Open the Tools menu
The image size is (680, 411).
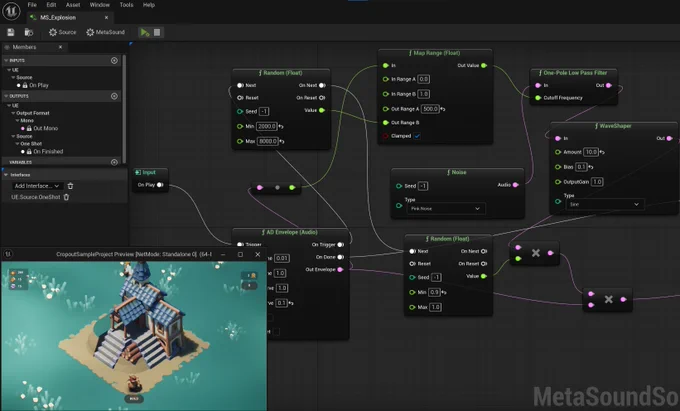[x=126, y=5]
